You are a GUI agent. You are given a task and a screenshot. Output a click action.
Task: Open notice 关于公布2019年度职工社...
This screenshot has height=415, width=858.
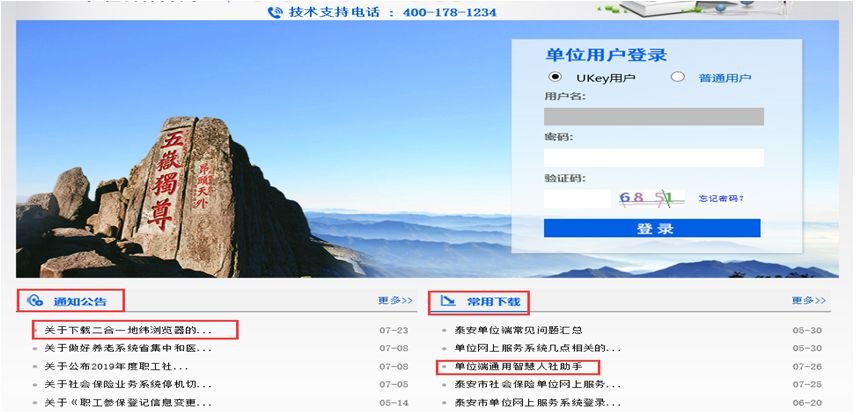(x=116, y=366)
